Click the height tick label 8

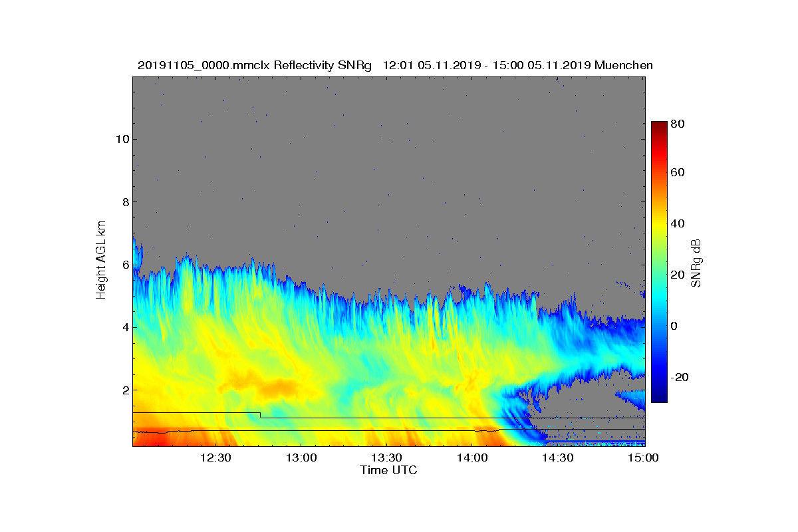[x=124, y=202]
